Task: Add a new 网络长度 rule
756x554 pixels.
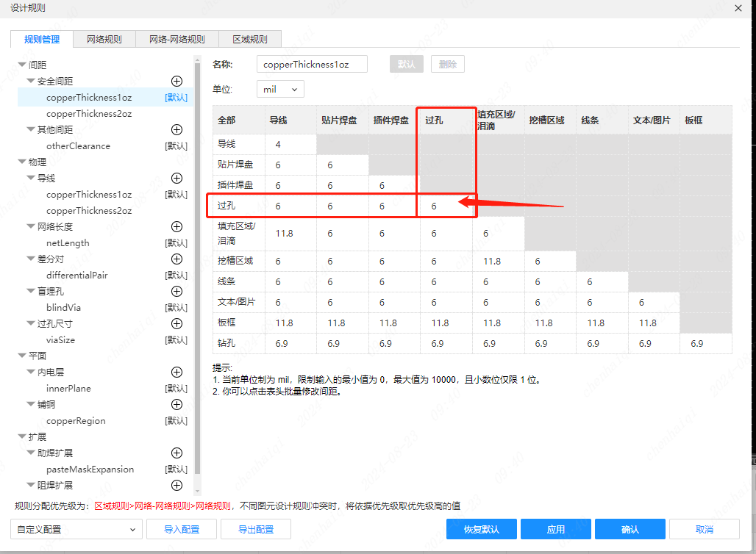Action: [176, 226]
